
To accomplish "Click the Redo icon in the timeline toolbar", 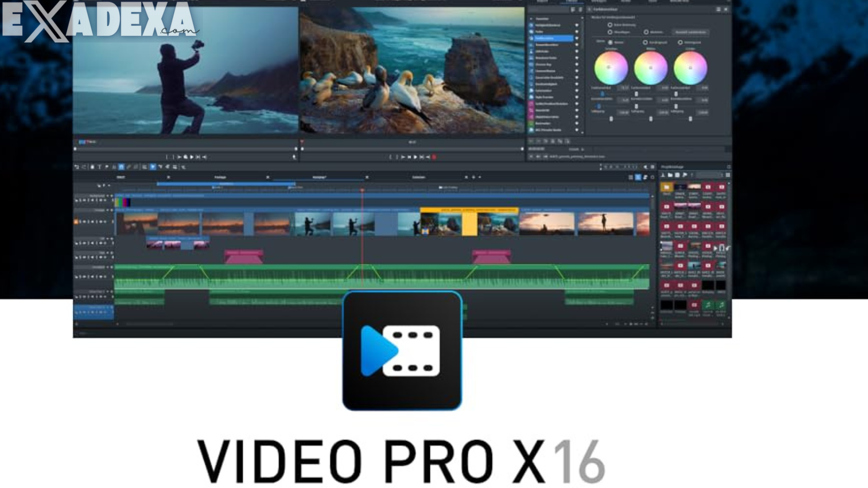I will [85, 166].
